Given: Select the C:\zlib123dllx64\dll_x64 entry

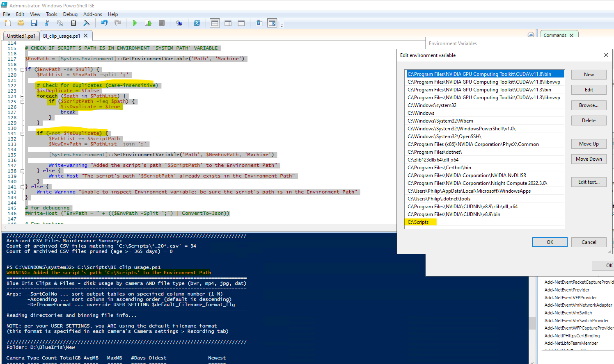Looking at the screenshot, I should tap(486, 160).
